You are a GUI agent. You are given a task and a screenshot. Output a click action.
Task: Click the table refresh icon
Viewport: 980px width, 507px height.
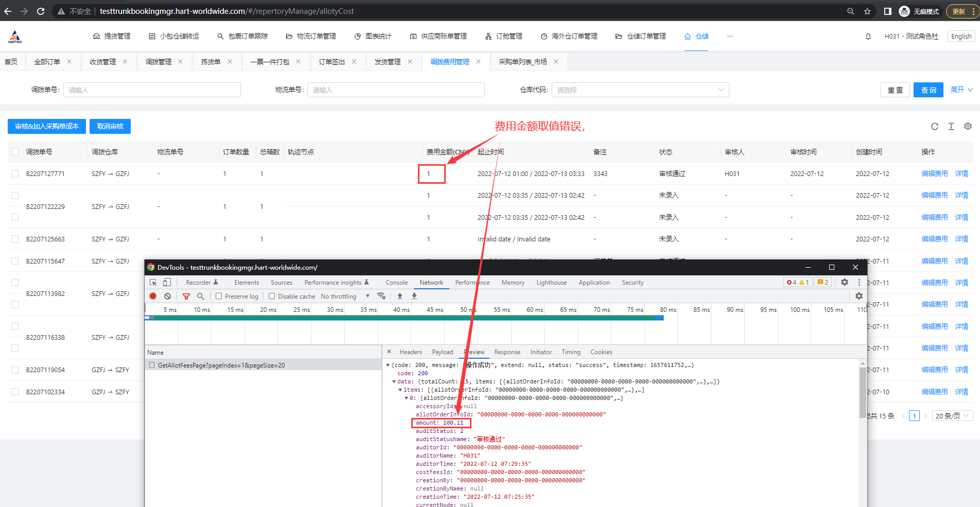pos(934,126)
